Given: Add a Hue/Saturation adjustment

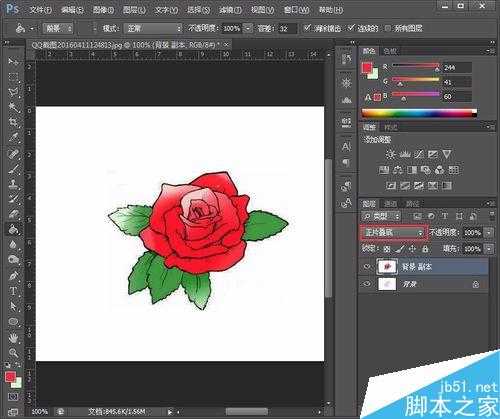Looking at the screenshot, I should [384, 170].
